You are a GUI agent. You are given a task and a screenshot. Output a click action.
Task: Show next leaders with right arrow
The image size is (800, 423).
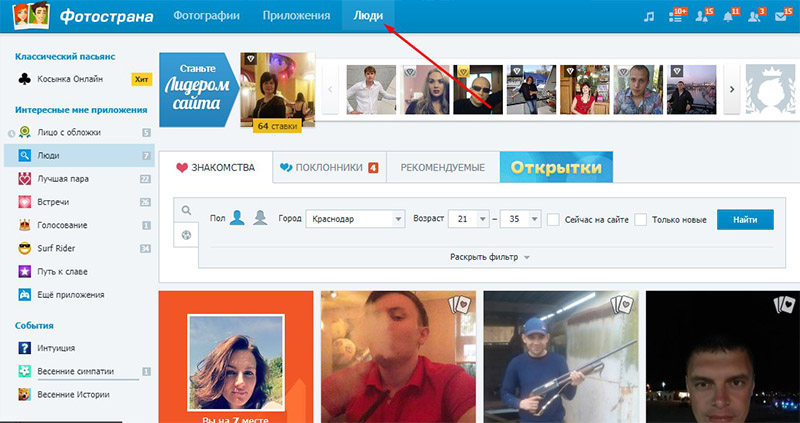point(732,89)
